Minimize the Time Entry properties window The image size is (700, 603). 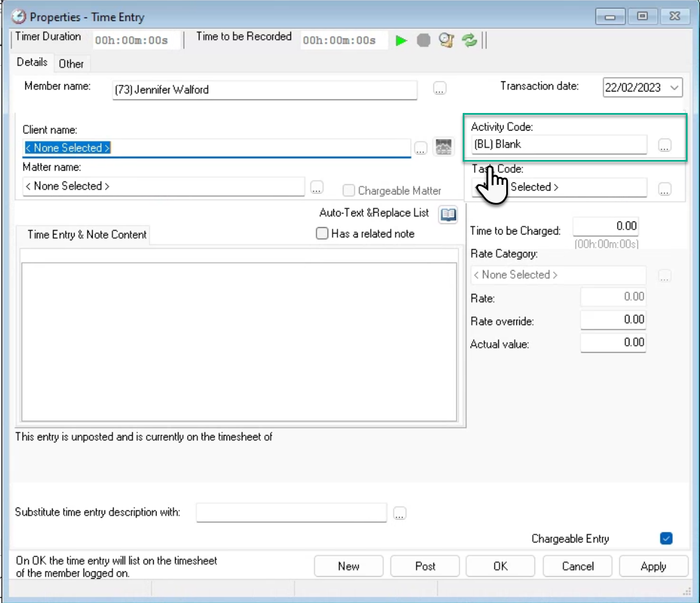coord(610,16)
